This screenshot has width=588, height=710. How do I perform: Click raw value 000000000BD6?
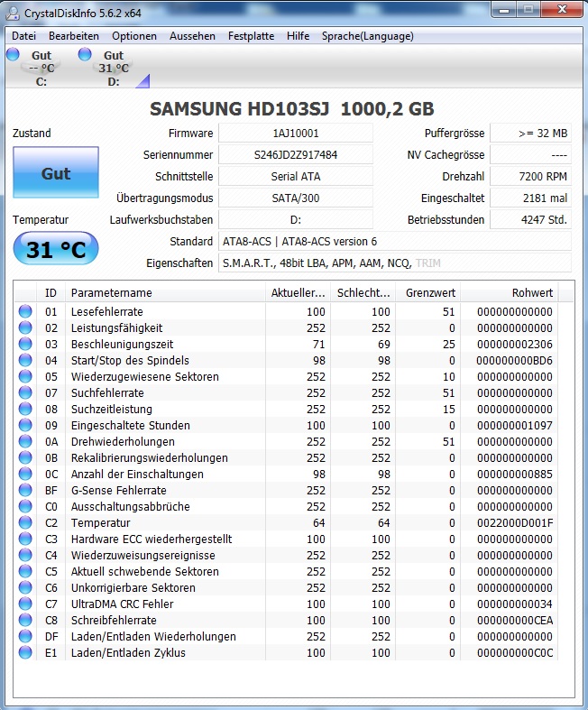coord(515,361)
